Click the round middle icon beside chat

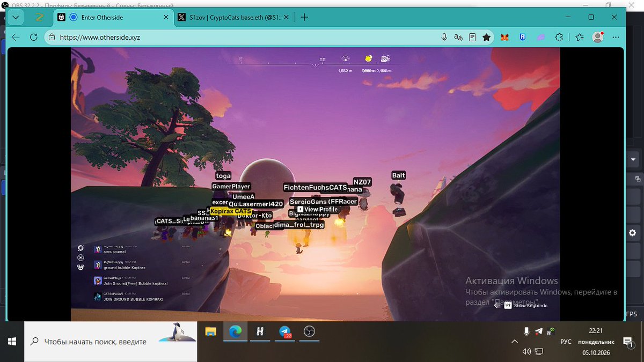[80, 258]
